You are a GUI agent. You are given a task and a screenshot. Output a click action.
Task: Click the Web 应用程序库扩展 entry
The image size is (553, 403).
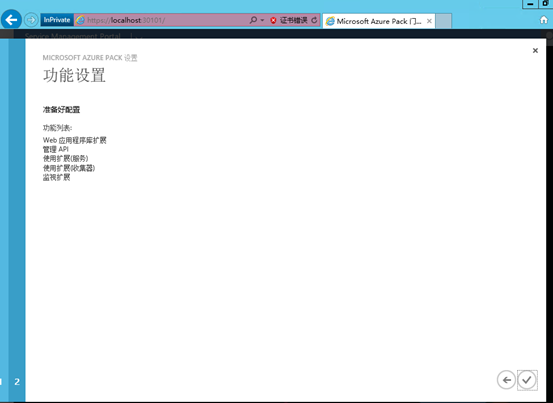[74, 140]
